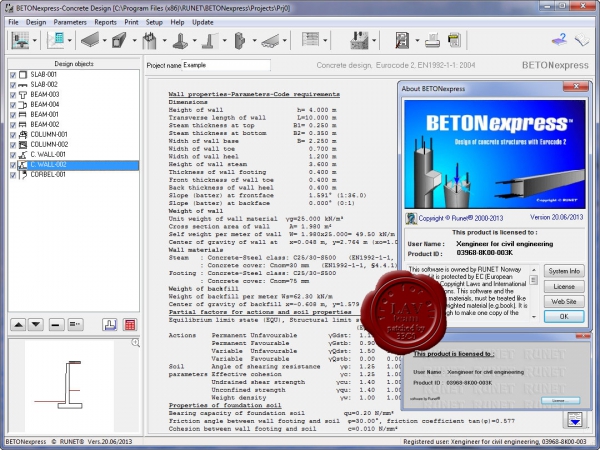Uncheck the SLAB-001 checkbox

coord(13,75)
